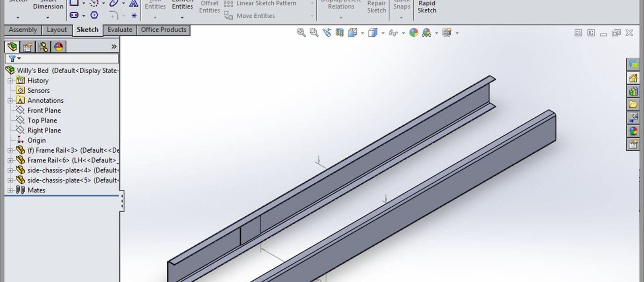Open File Explorer task pane icon
Viewport: 644px width, 282px height.
coord(633,104)
